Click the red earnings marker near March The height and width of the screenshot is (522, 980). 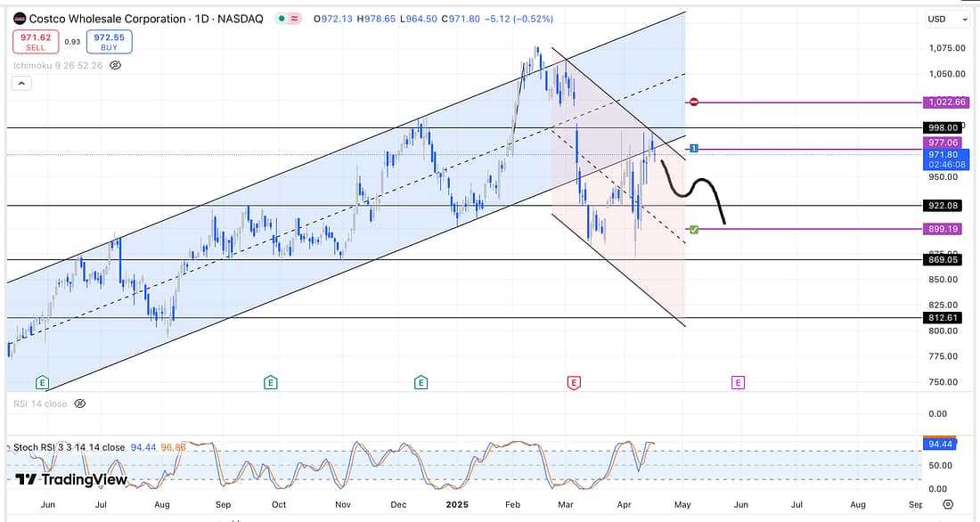[x=574, y=383]
